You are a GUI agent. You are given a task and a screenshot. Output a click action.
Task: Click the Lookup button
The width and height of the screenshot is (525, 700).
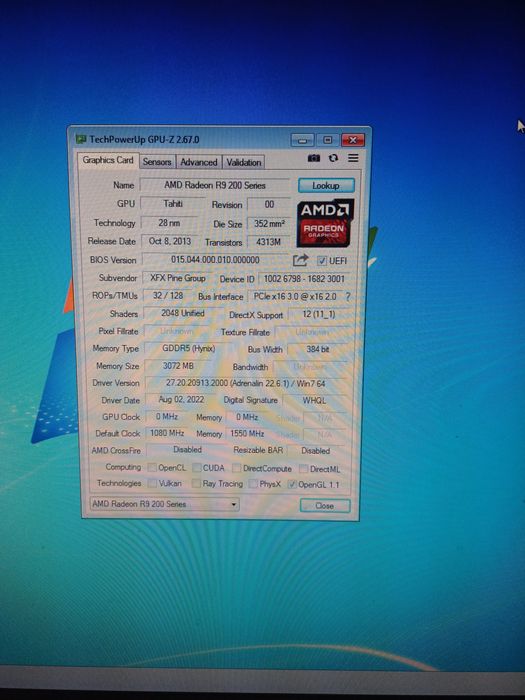[326, 185]
